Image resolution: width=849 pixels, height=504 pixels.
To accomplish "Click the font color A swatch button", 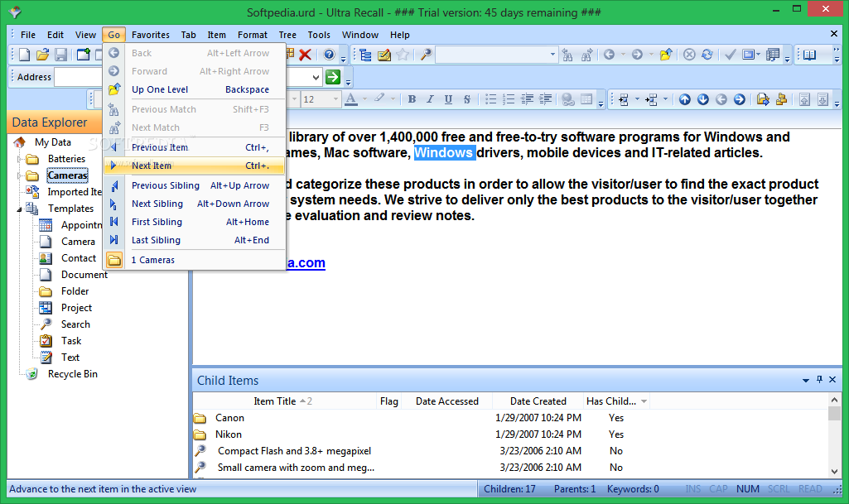I will click(x=351, y=99).
